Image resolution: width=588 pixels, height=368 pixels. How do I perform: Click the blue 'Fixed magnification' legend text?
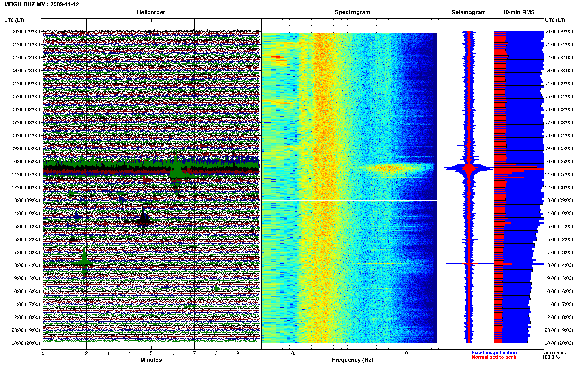tap(494, 352)
